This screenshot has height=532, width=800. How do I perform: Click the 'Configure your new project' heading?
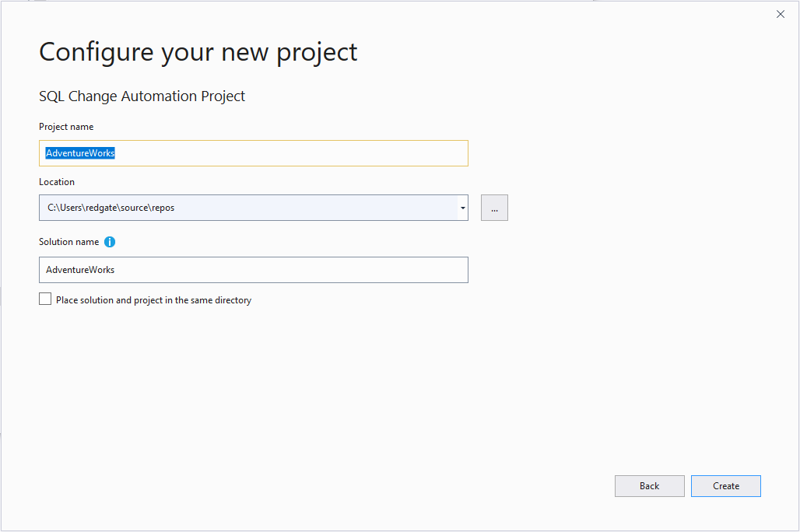tap(198, 52)
